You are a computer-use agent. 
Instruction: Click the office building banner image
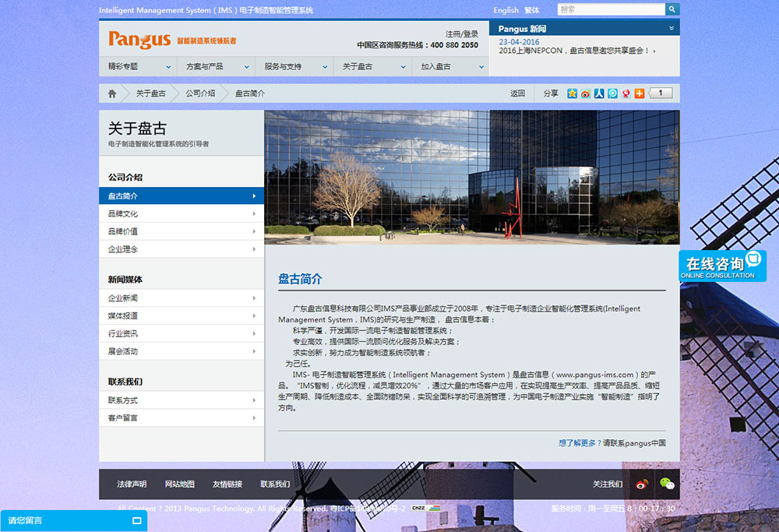point(472,178)
